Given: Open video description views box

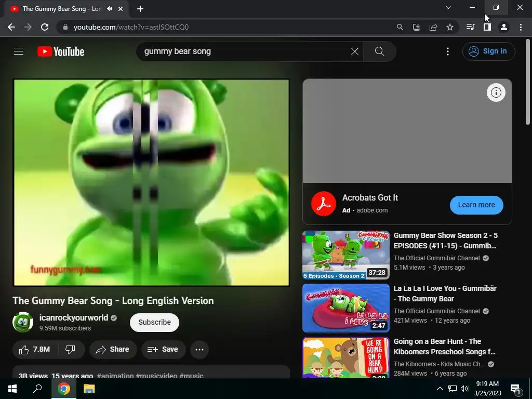Looking at the screenshot, I should (x=151, y=372).
